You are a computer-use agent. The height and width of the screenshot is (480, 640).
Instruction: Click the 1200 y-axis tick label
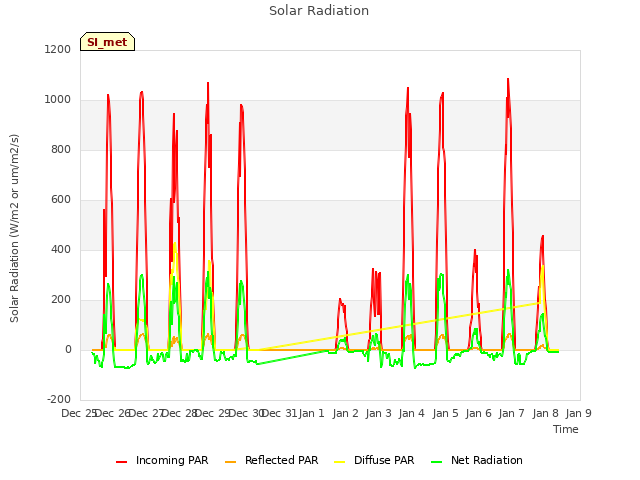click(x=58, y=49)
